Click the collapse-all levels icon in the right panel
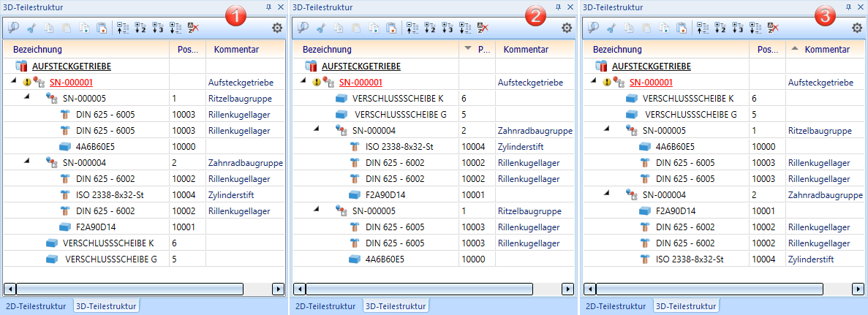Screen dimensions: 868x315 pos(703,28)
